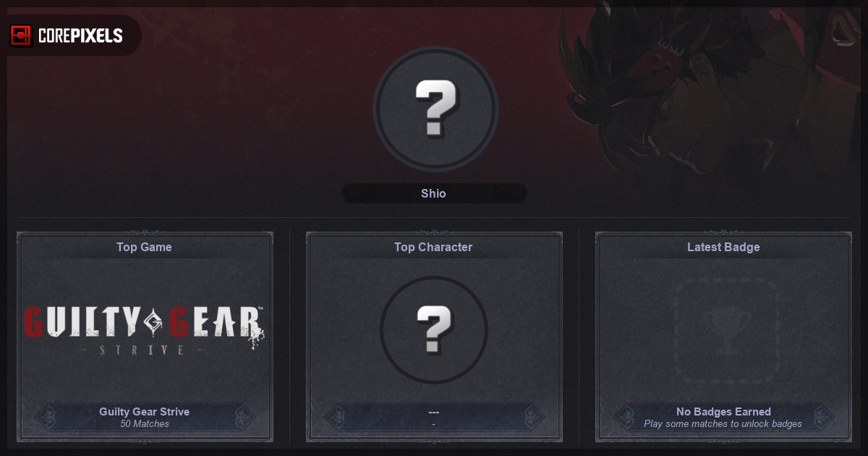Click right emblem in Latest Badge banner
This screenshot has width=868, height=456.
[821, 417]
